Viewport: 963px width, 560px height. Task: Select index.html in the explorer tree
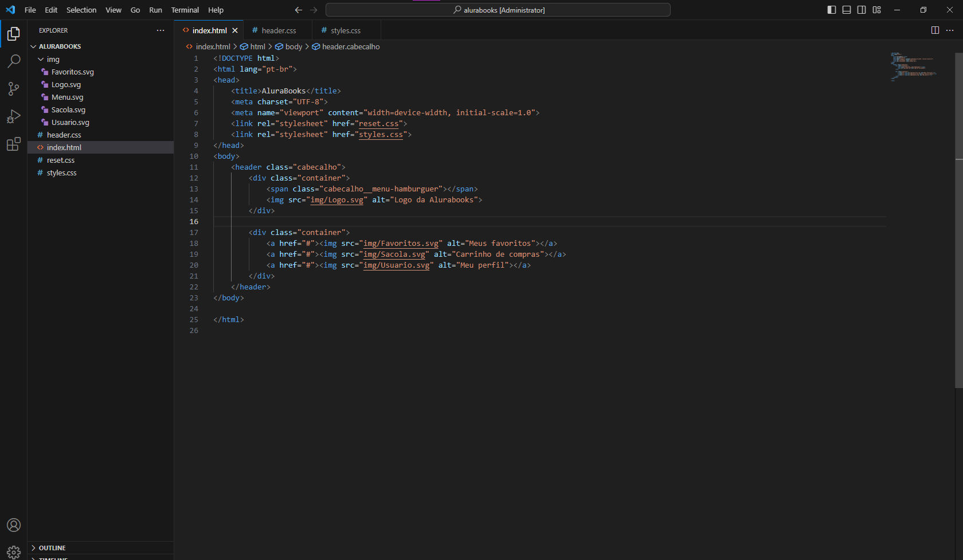(x=101, y=147)
